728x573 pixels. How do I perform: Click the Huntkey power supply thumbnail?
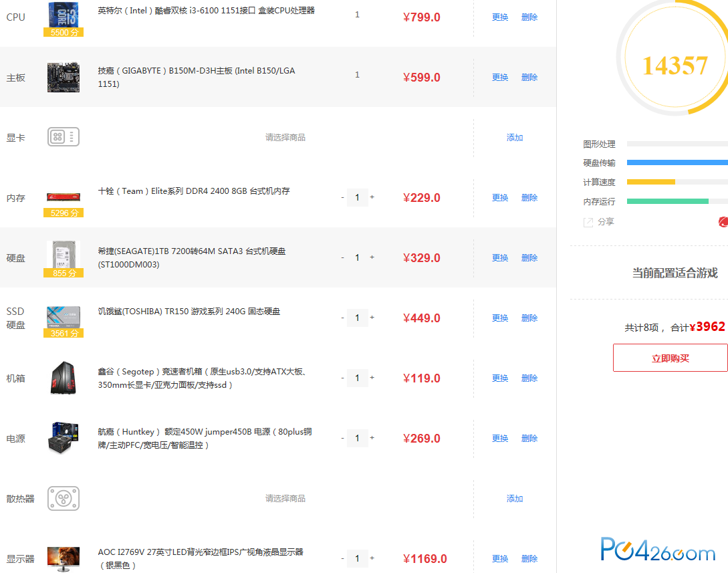tap(64, 437)
